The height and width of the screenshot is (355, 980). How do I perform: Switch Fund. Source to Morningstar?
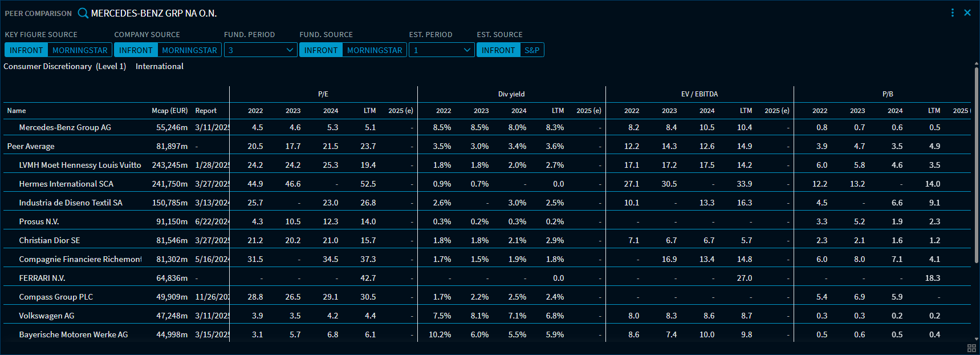tap(374, 50)
